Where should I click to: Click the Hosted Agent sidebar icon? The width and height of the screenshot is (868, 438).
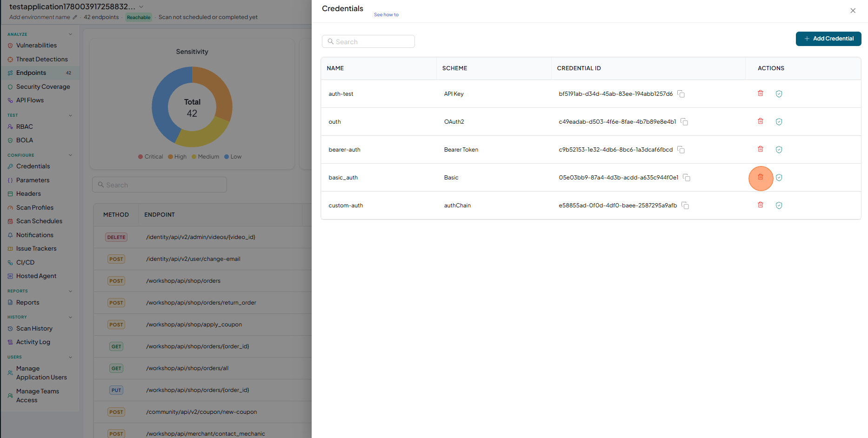(10, 276)
